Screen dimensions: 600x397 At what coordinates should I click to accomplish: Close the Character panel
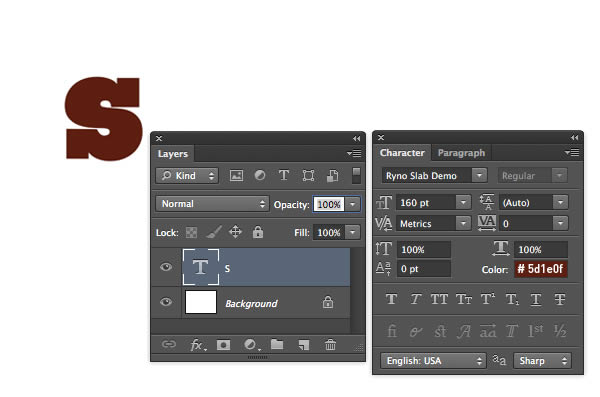coord(381,137)
